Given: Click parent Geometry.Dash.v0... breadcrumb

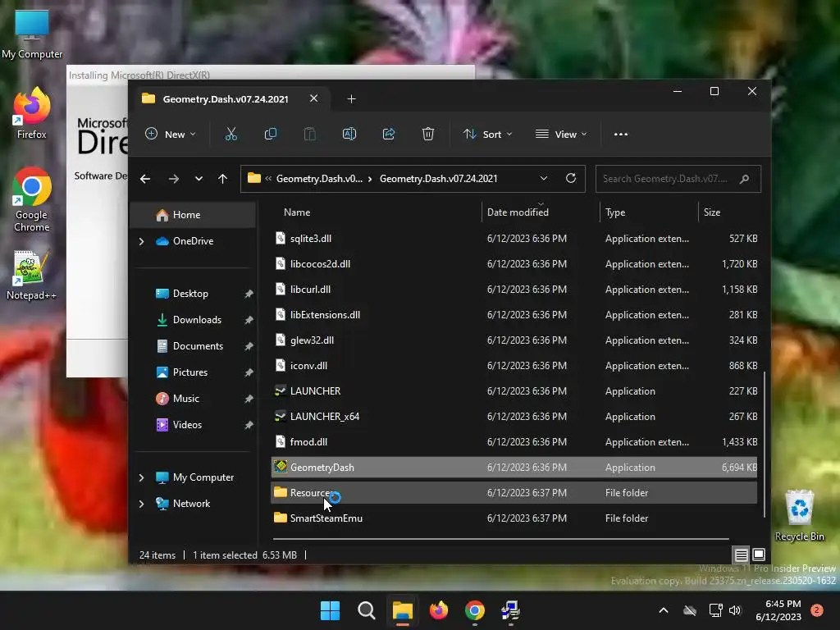Looking at the screenshot, I should click(x=319, y=178).
